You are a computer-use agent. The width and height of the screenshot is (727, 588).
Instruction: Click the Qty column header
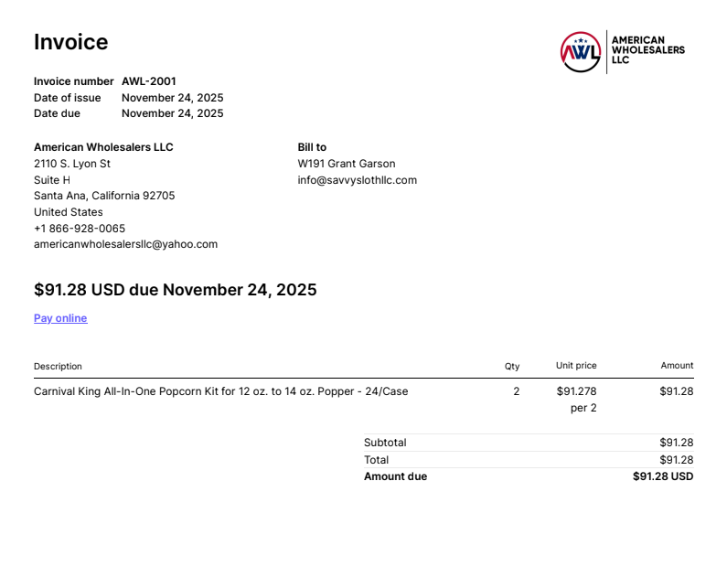[512, 366]
